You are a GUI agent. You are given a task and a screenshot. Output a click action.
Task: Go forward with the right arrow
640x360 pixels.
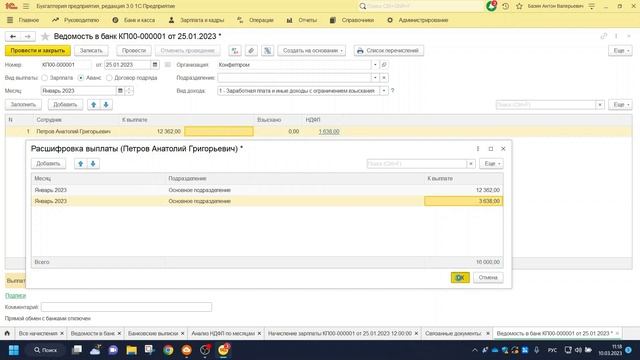(28, 36)
